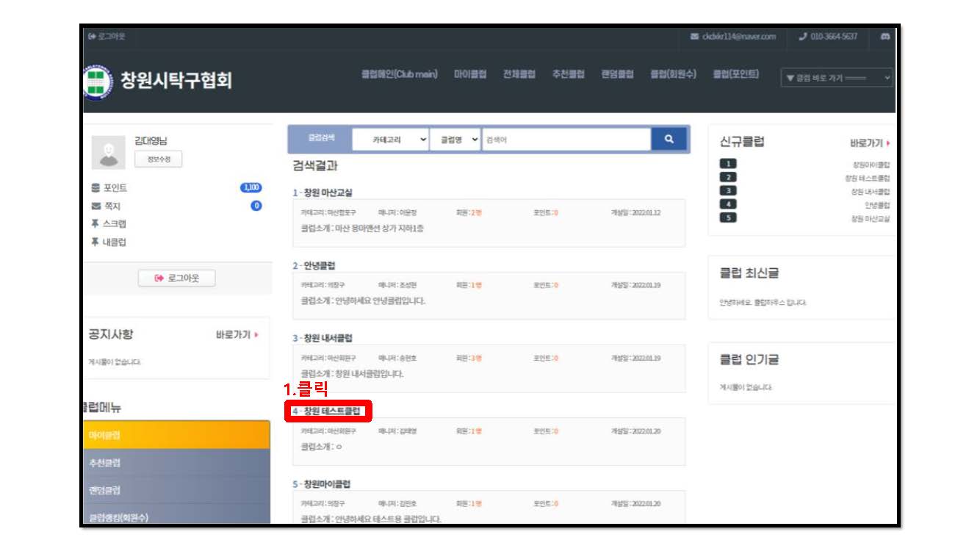Open the 카테고리 dropdown in search bar
This screenshot has width=980, height=551.
[x=392, y=139]
